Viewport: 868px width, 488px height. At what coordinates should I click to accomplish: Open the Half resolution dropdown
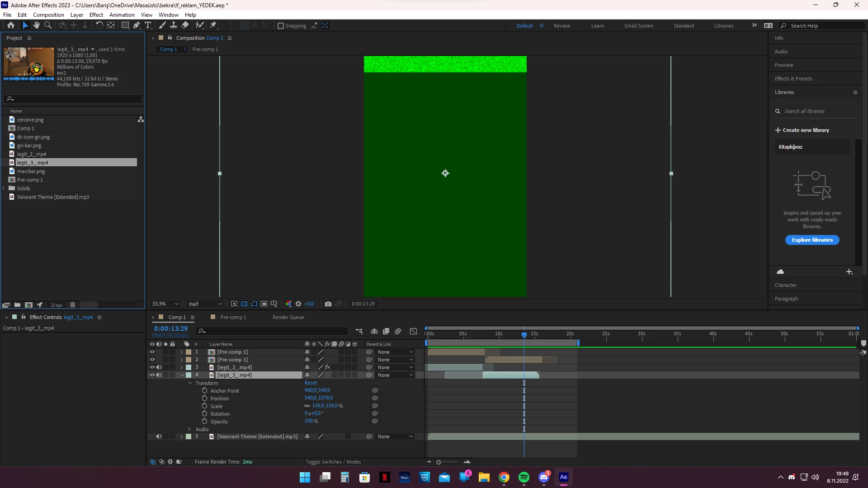[x=205, y=304]
